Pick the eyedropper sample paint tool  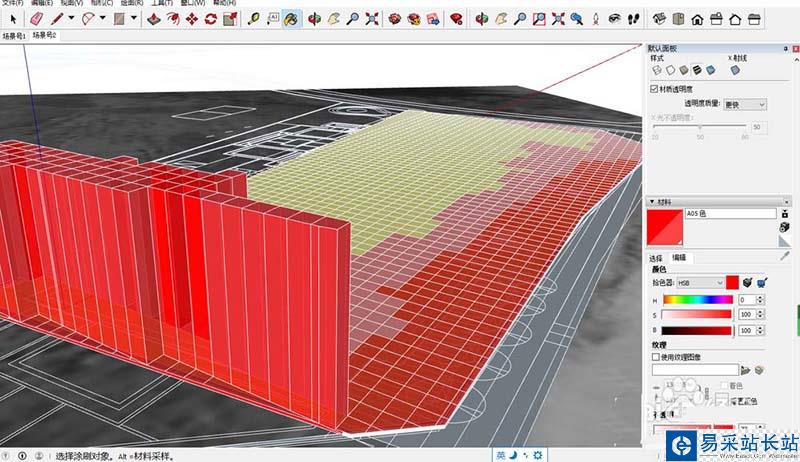(785, 256)
